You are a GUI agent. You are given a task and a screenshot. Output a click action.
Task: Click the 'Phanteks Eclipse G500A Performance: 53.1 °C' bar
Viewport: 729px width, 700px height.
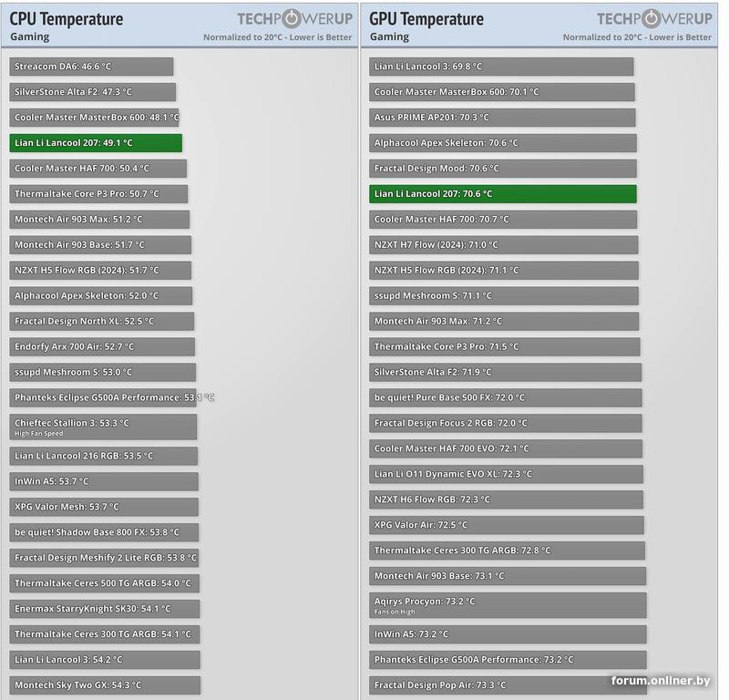click(103, 397)
